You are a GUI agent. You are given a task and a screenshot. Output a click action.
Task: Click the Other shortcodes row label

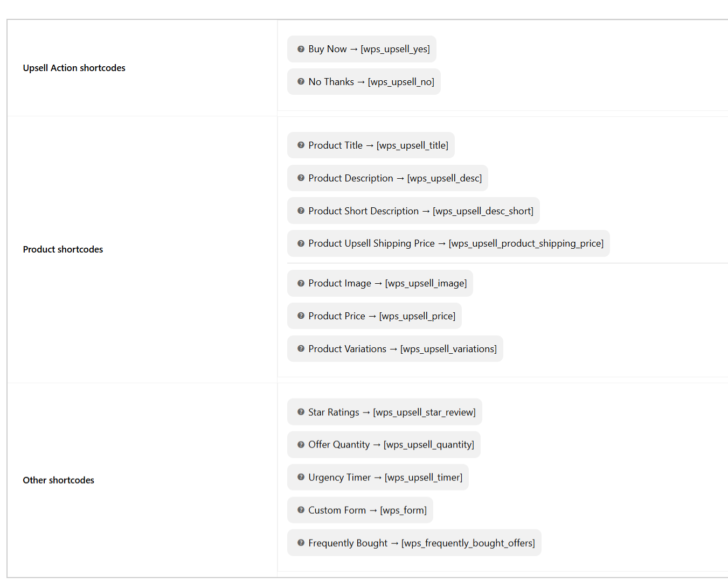(x=58, y=480)
